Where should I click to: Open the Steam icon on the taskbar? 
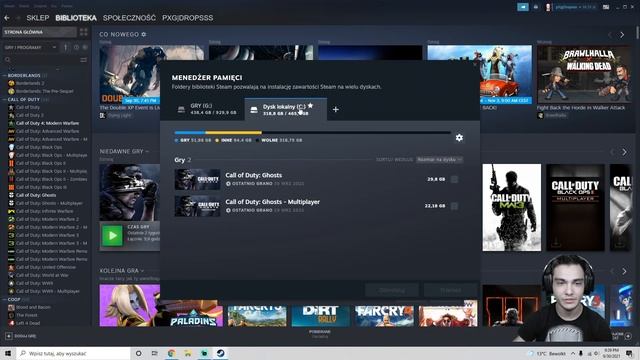220,353
